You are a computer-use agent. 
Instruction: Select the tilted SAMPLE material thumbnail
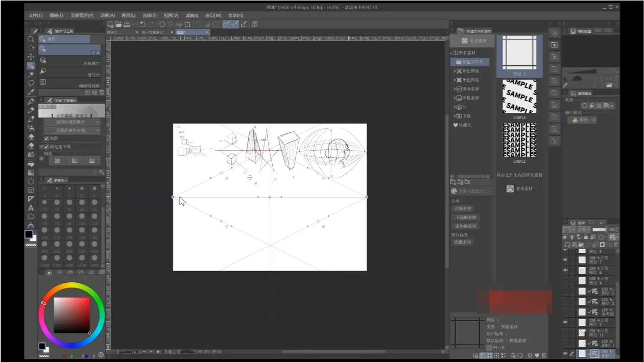coord(519,96)
